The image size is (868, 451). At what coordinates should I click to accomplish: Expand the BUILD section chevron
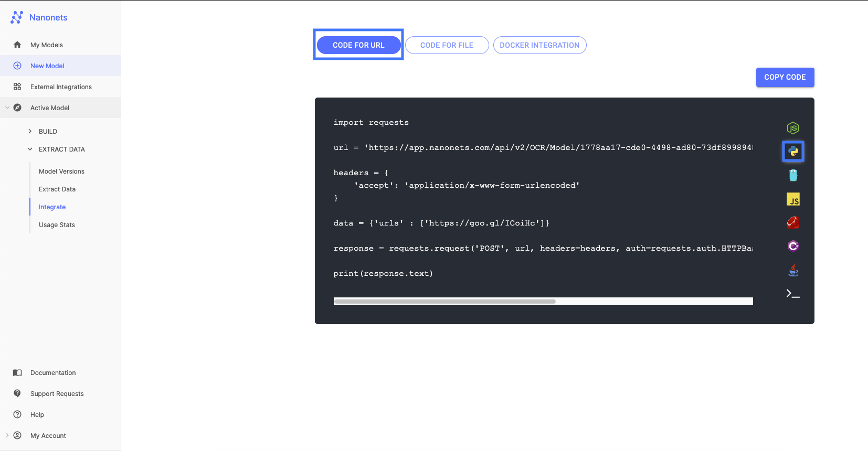click(30, 131)
